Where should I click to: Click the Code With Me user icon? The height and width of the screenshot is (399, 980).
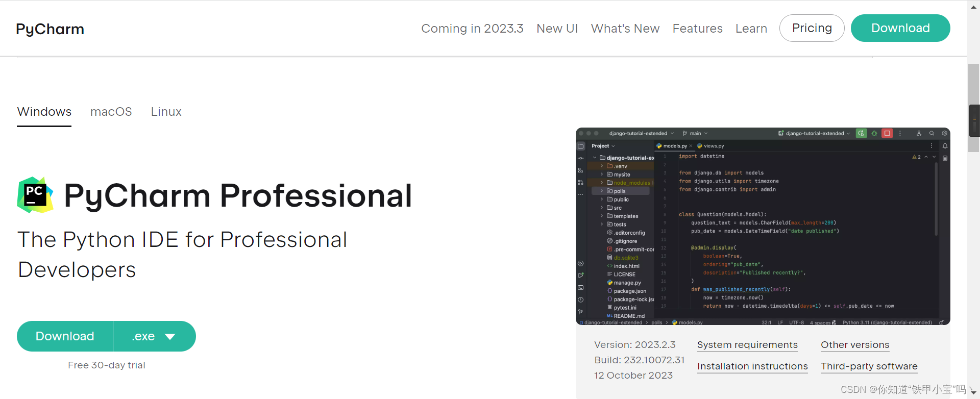919,133
